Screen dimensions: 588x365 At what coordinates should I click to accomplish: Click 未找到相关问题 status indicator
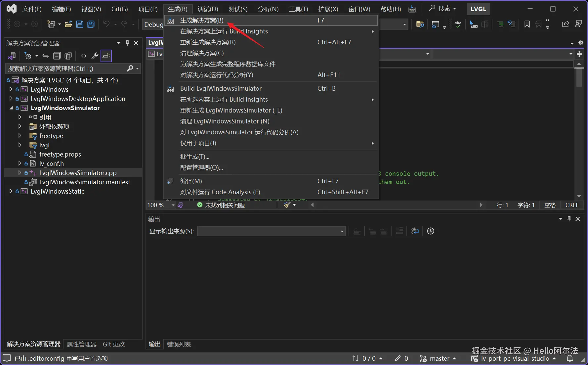pos(221,205)
